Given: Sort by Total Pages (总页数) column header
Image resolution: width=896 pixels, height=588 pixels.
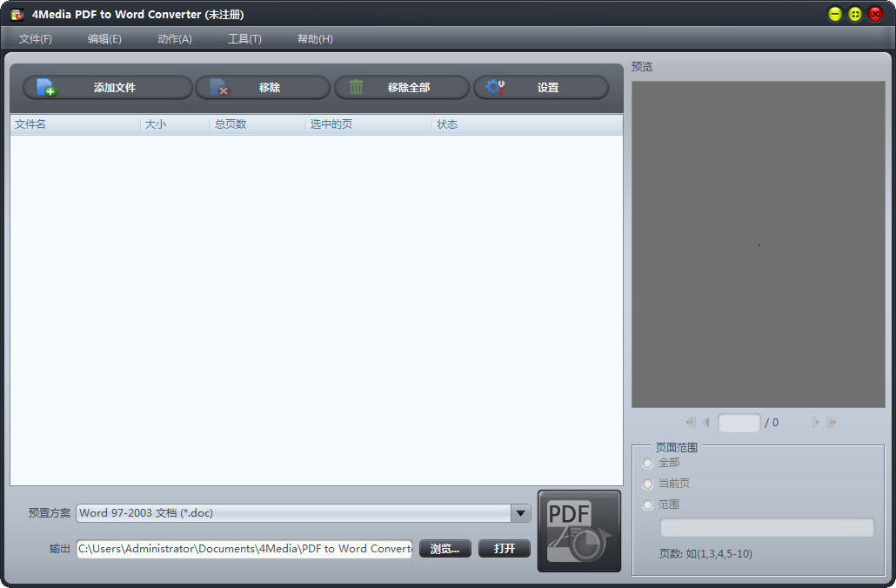Looking at the screenshot, I should 257,124.
